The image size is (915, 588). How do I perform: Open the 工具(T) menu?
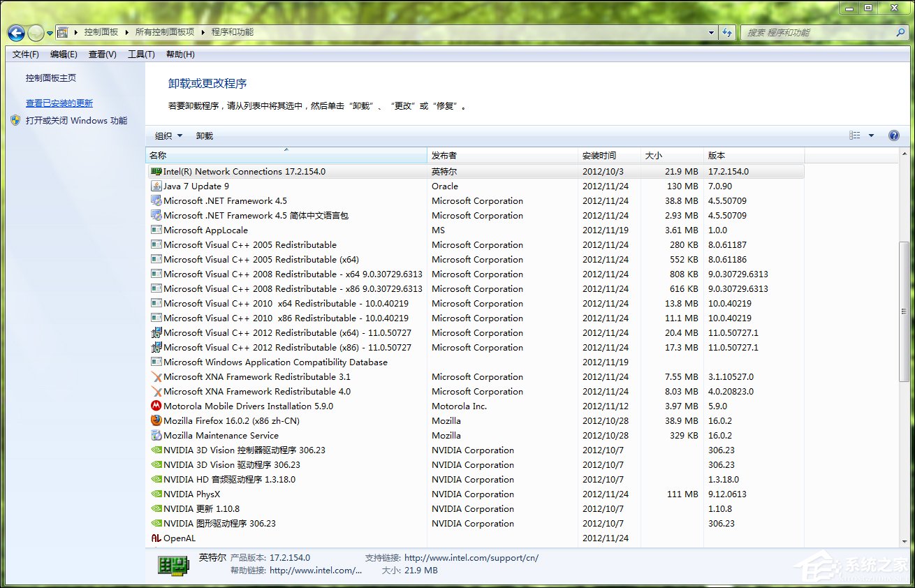(141, 54)
